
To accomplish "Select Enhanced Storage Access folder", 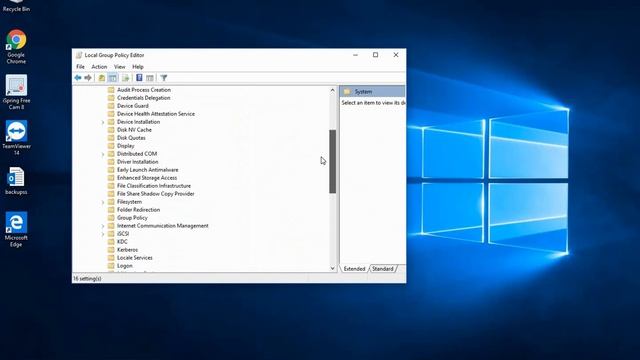I will [x=147, y=178].
